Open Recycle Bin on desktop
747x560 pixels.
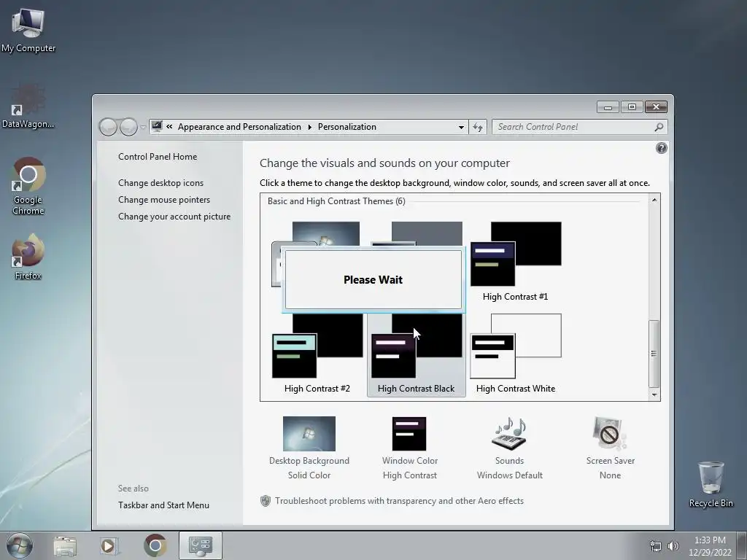click(x=711, y=484)
